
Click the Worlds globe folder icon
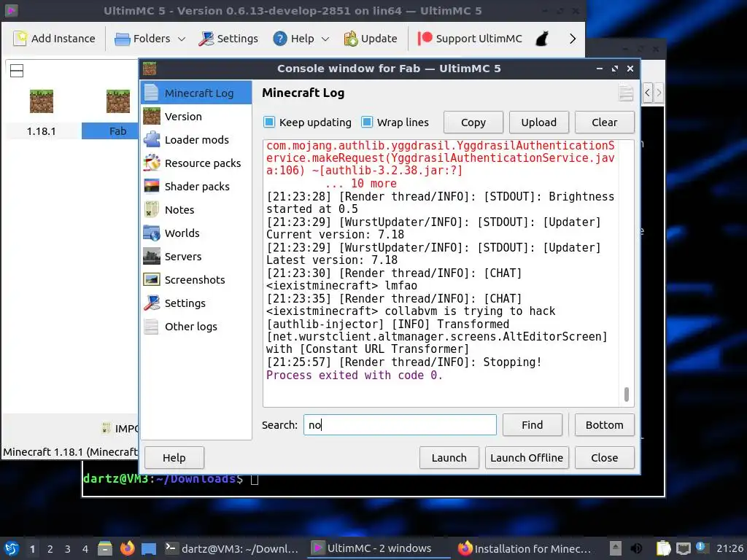[x=152, y=233]
